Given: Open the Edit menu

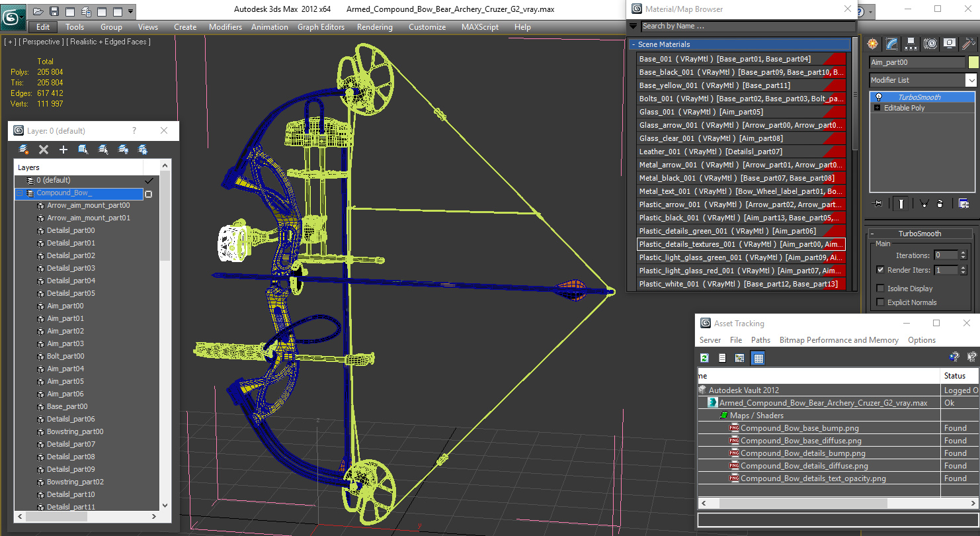Looking at the screenshot, I should (x=43, y=27).
